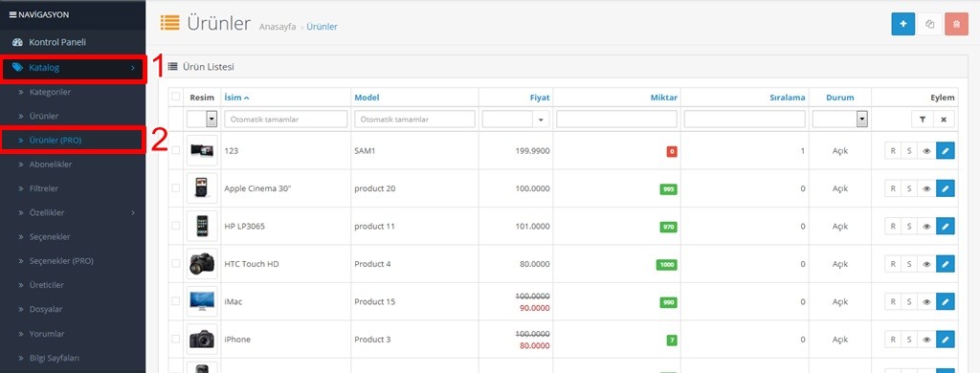The image size is (980, 373).
Task: Tick the checkbox for product 123
Action: pos(176,150)
